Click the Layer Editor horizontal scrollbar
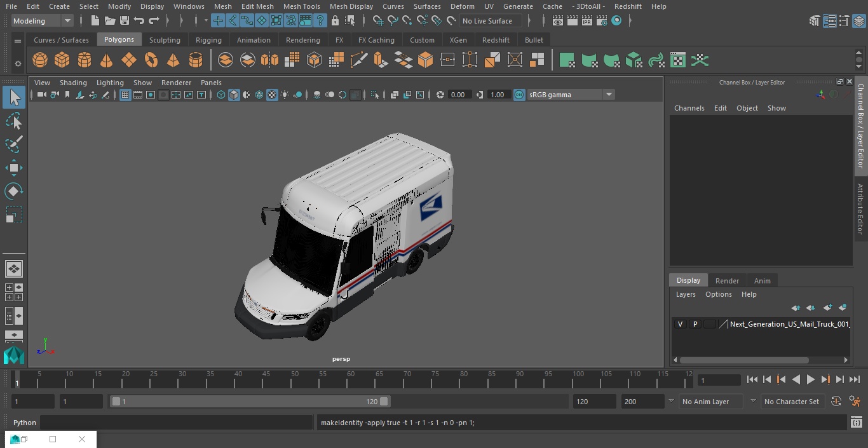868x448 pixels. pyautogui.click(x=744, y=360)
